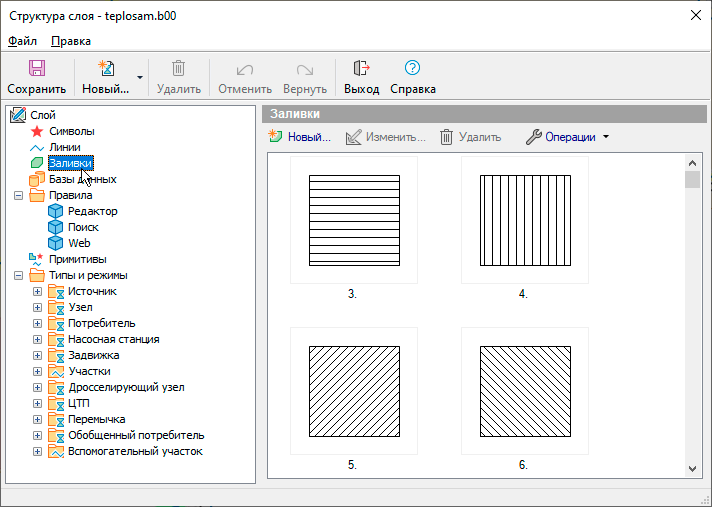The height and width of the screenshot is (507, 712).
Task: Click the Сохранить floppy disk icon
Action: click(x=36, y=68)
